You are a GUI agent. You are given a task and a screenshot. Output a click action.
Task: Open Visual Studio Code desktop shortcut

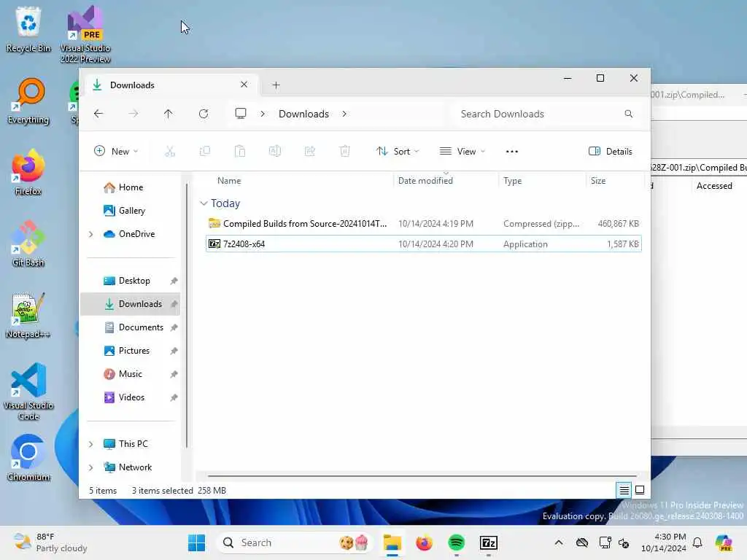click(x=28, y=392)
